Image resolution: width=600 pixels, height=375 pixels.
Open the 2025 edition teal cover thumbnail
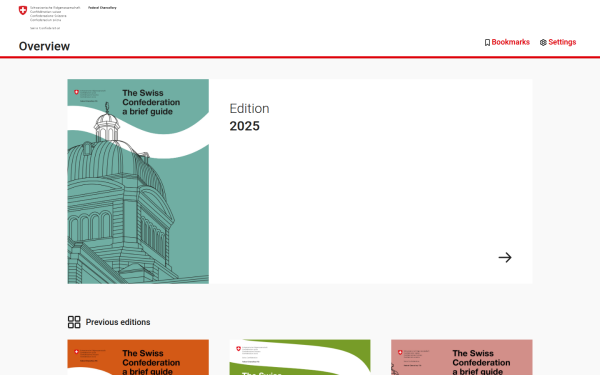tap(138, 181)
